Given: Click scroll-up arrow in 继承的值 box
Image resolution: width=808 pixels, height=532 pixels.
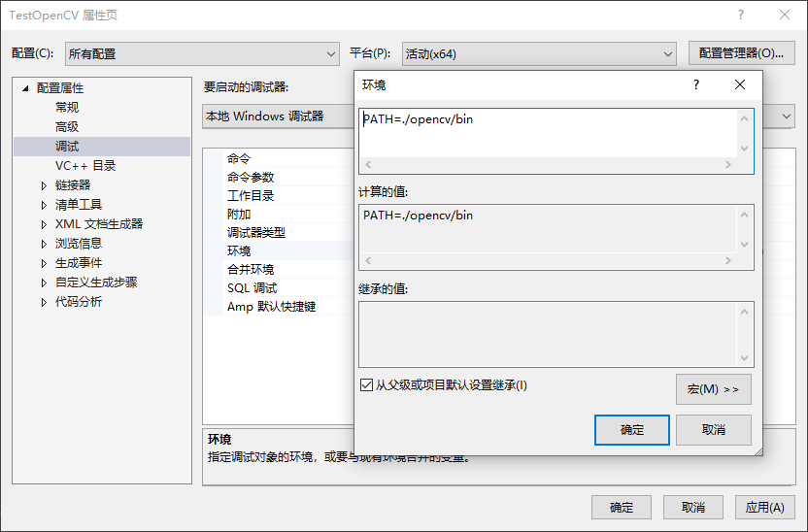Looking at the screenshot, I should tap(744, 312).
